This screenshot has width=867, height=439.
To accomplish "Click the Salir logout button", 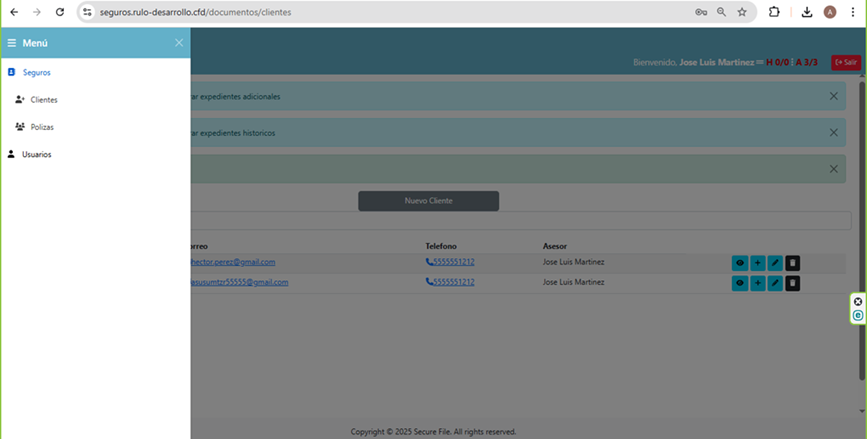I will click(845, 62).
